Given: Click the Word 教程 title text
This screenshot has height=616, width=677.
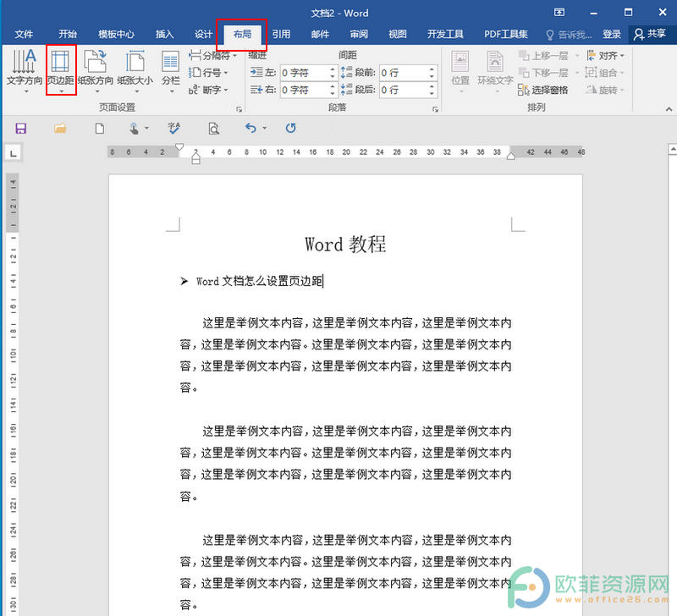Looking at the screenshot, I should pyautogui.click(x=345, y=245).
